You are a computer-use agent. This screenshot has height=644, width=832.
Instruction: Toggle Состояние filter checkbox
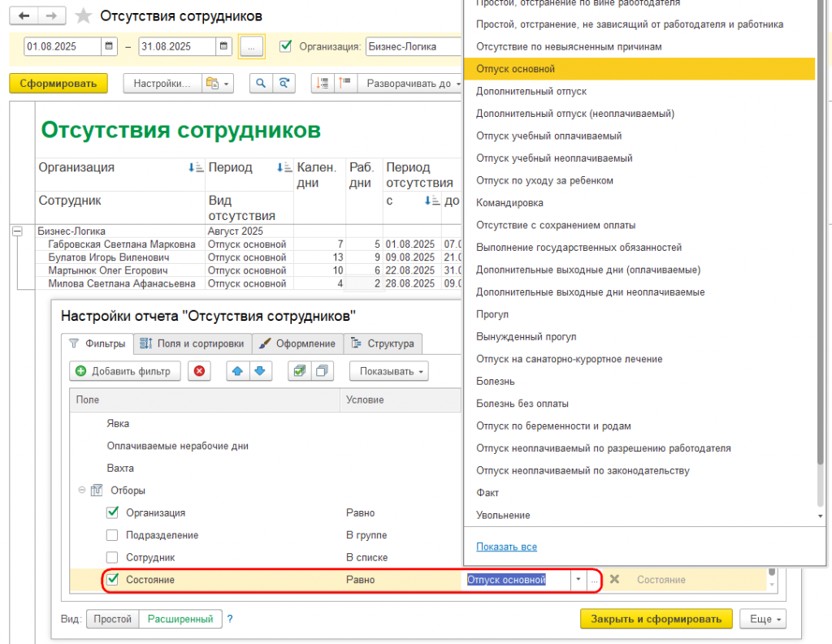(112, 579)
